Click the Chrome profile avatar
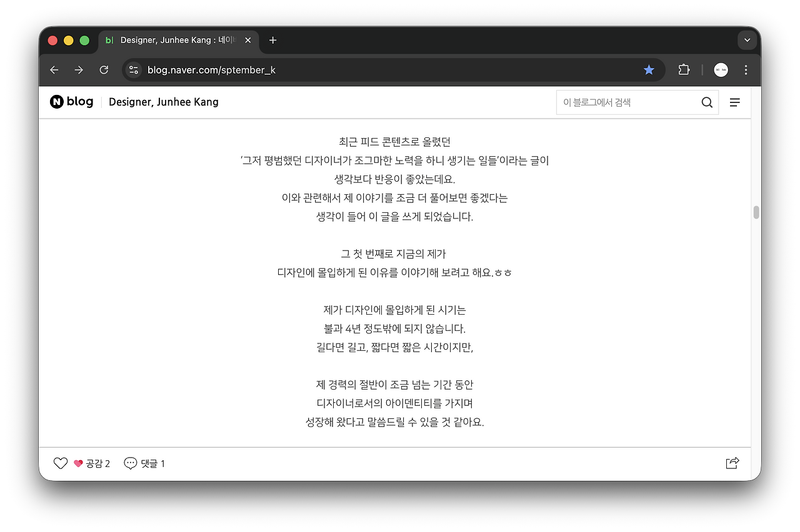Viewport: 800px width, 532px height. point(721,70)
